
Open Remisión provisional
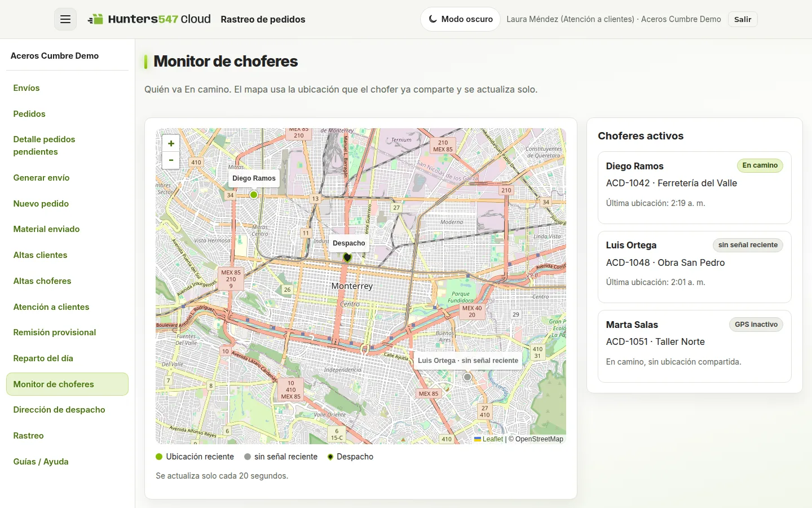click(67, 332)
